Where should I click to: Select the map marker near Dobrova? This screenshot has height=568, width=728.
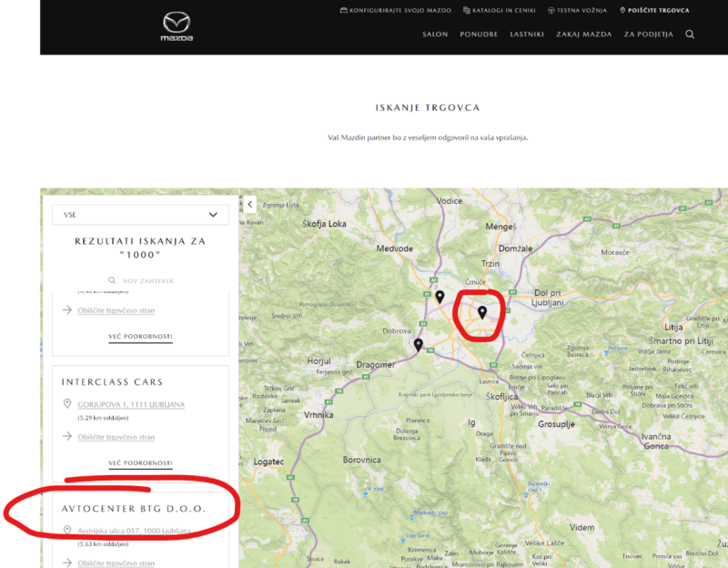pos(419,344)
